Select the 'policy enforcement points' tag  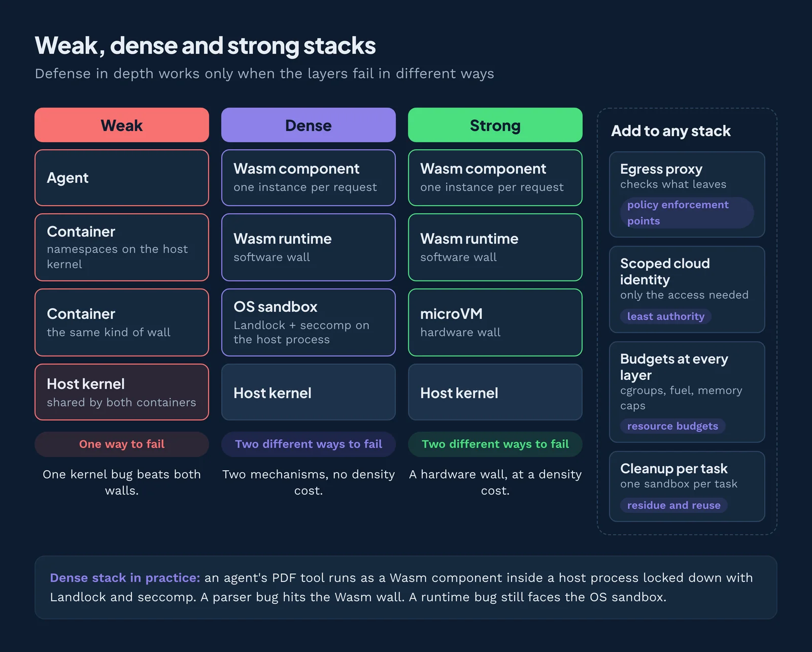[x=687, y=213]
